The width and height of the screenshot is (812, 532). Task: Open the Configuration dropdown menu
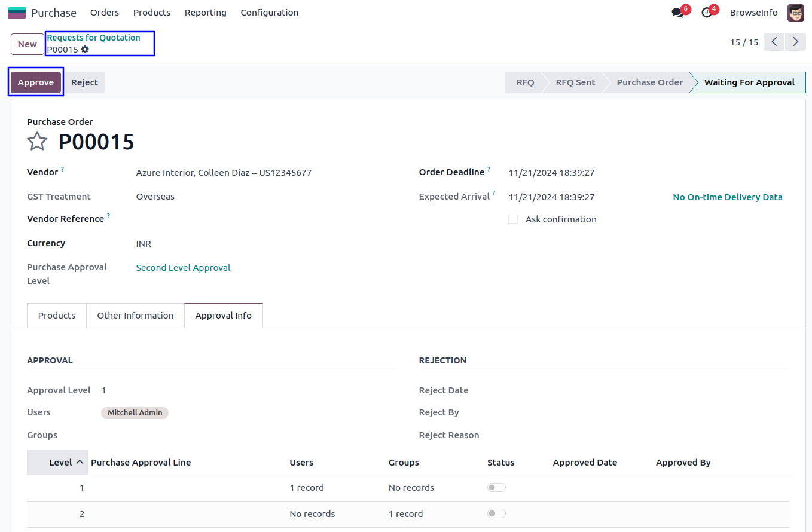pos(269,13)
